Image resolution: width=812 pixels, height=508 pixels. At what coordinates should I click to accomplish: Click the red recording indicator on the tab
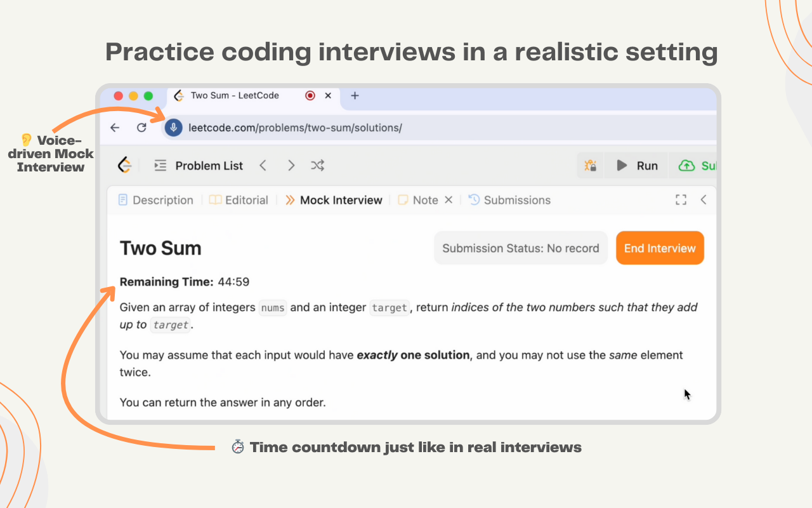coord(310,96)
